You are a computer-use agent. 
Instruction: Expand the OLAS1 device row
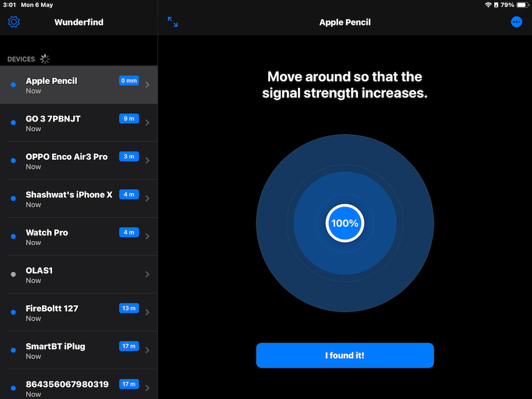(x=147, y=274)
